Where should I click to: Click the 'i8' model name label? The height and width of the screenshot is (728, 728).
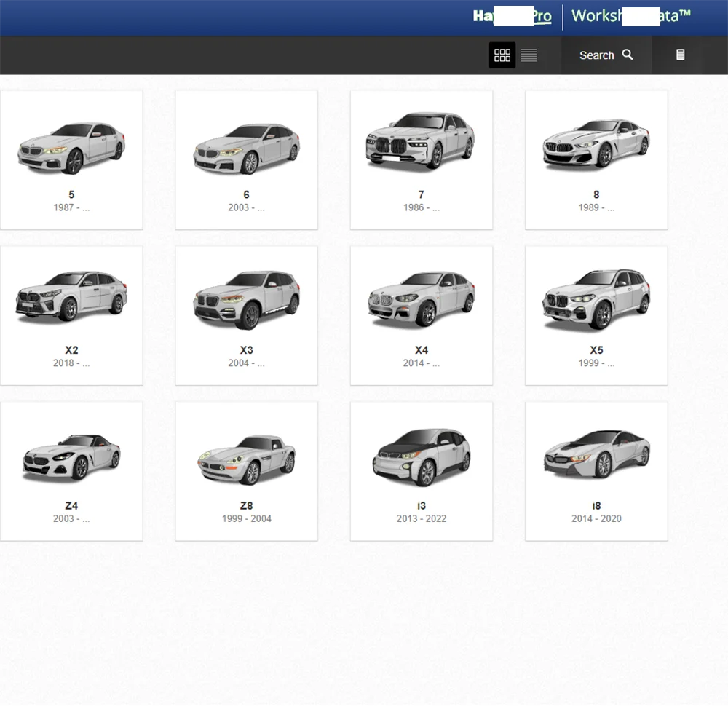(x=597, y=506)
